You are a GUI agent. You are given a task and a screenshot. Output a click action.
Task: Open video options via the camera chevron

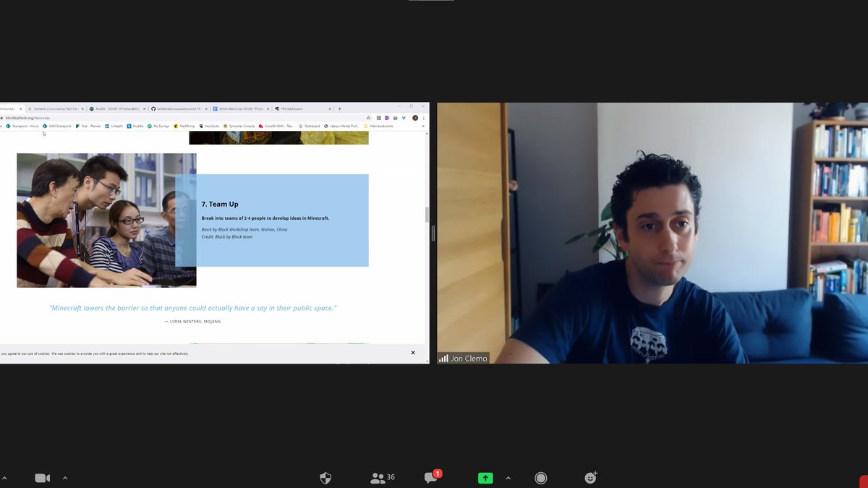coord(64,477)
